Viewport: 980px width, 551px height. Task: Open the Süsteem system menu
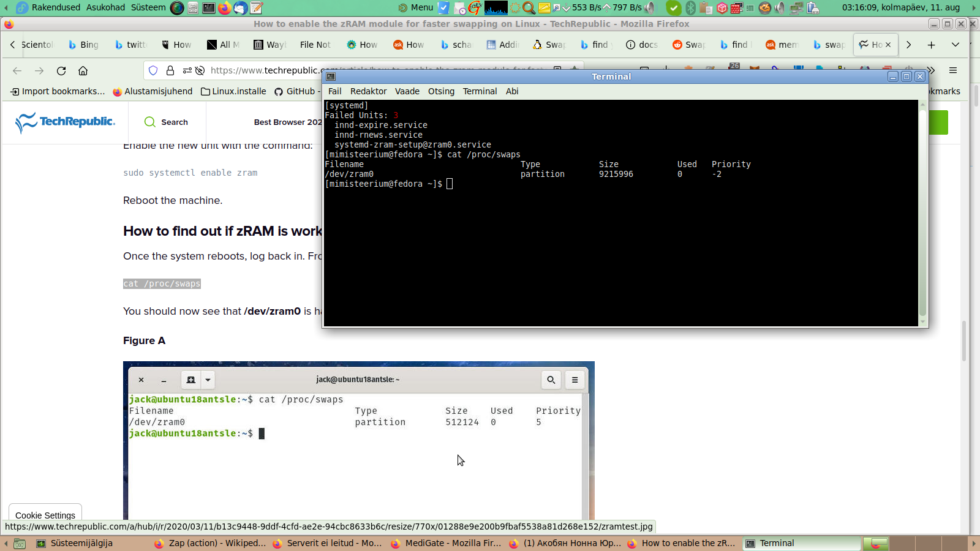coord(148,7)
